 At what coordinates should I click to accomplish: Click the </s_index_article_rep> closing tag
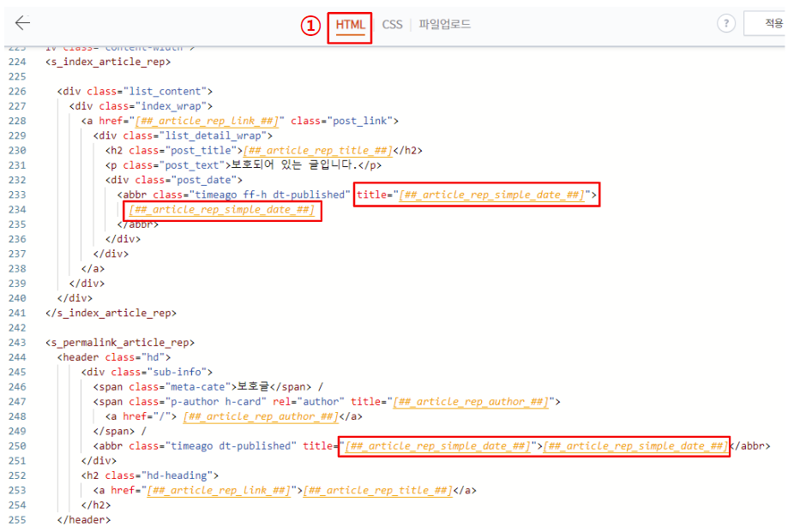pos(111,313)
